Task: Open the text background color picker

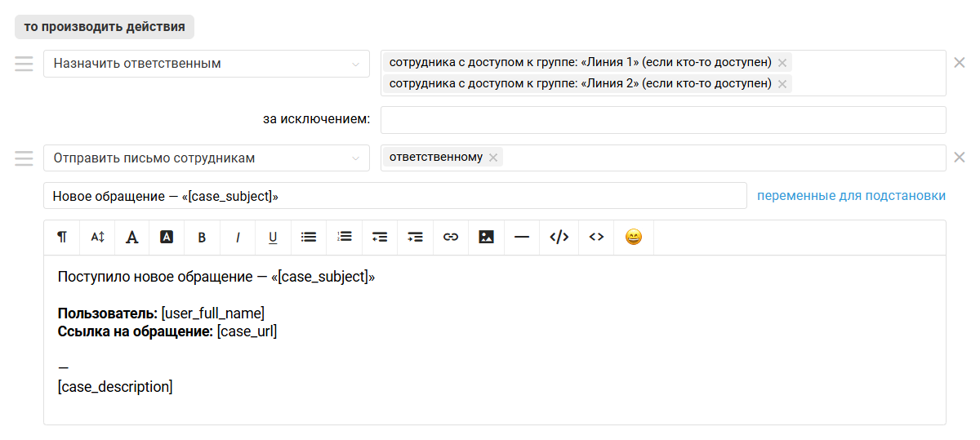Action: click(x=167, y=238)
